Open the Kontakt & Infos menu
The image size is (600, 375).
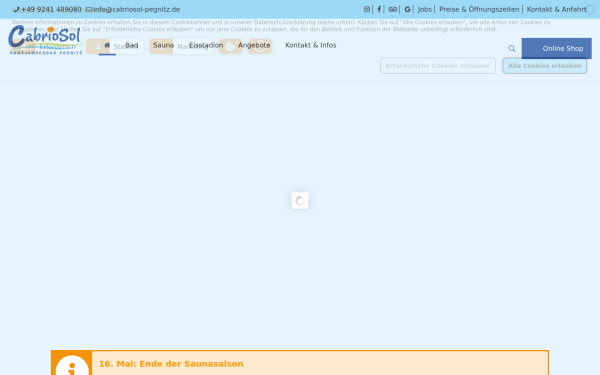[311, 45]
